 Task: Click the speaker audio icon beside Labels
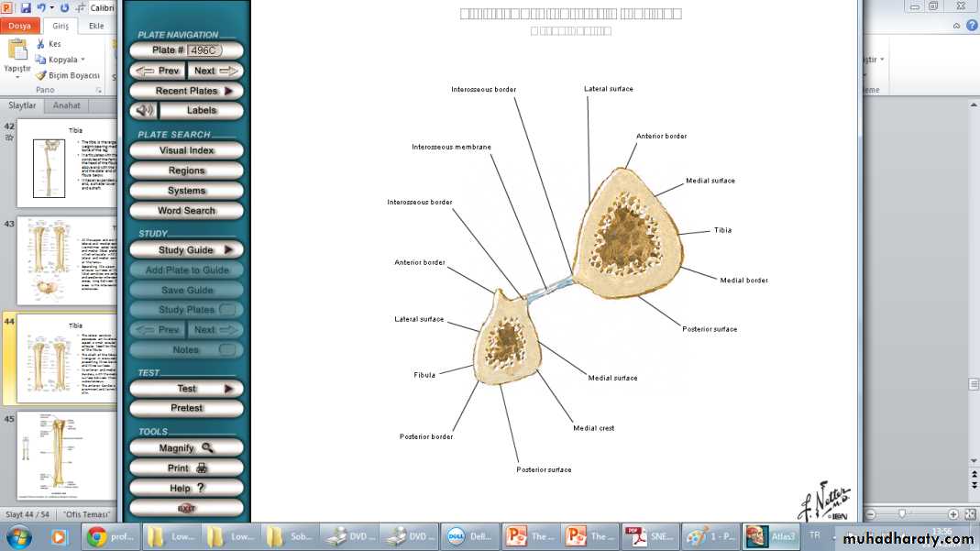pyautogui.click(x=142, y=111)
